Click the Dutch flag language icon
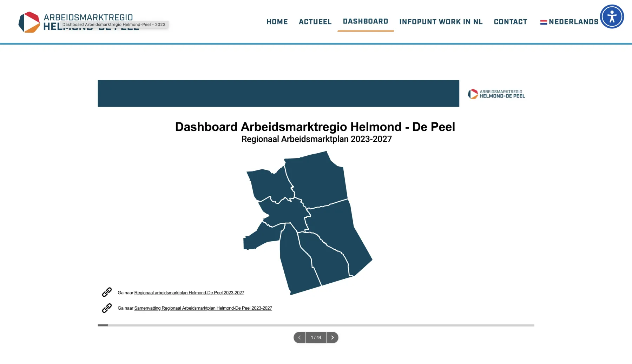 click(544, 22)
